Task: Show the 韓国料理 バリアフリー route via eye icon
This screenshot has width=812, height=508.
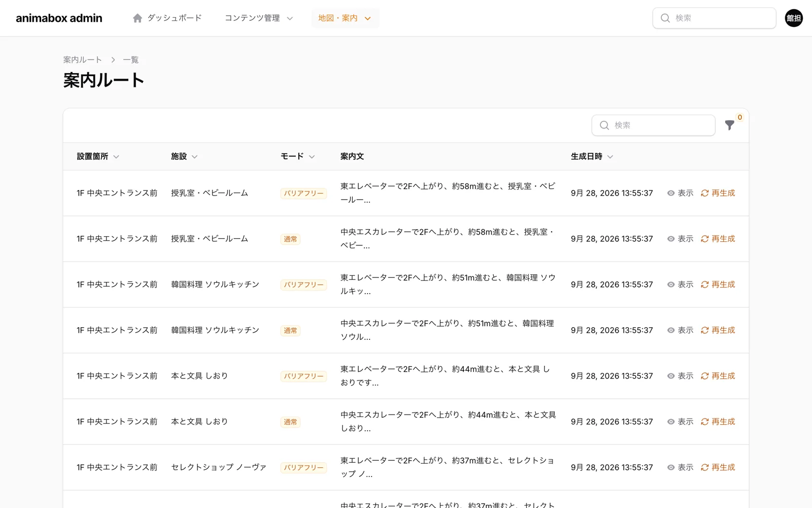Action: [x=671, y=284]
